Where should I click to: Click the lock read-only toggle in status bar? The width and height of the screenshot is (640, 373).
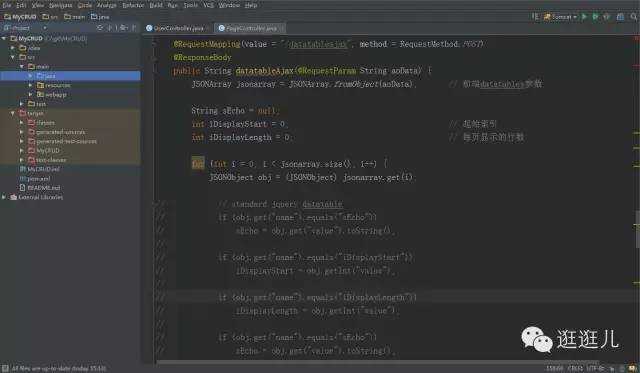[x=612, y=368]
